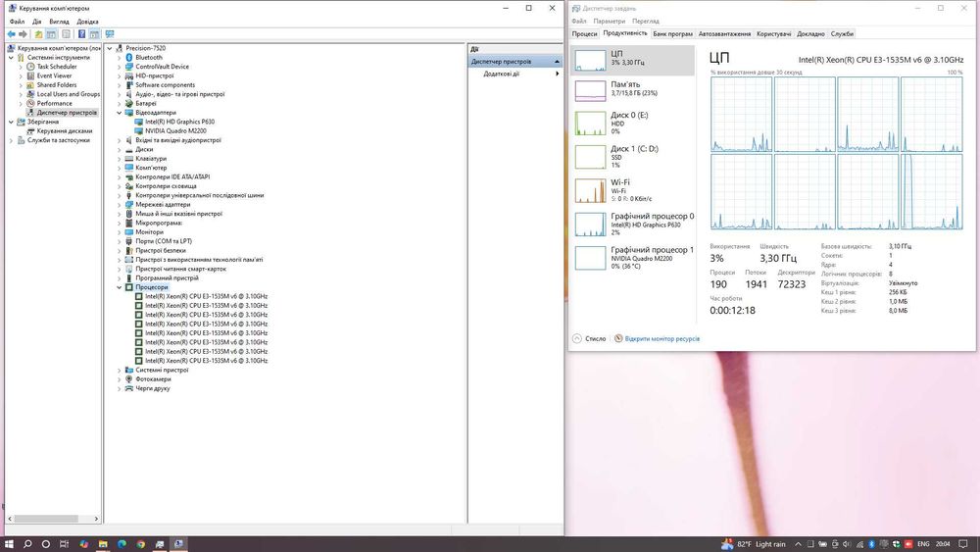The image size is (980, 552).
Task: Select Графічний процесор 0 Intel item
Action: pyautogui.click(x=632, y=224)
